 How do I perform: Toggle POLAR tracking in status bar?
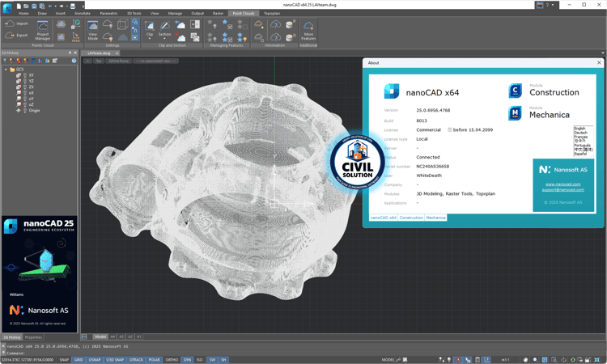click(154, 360)
